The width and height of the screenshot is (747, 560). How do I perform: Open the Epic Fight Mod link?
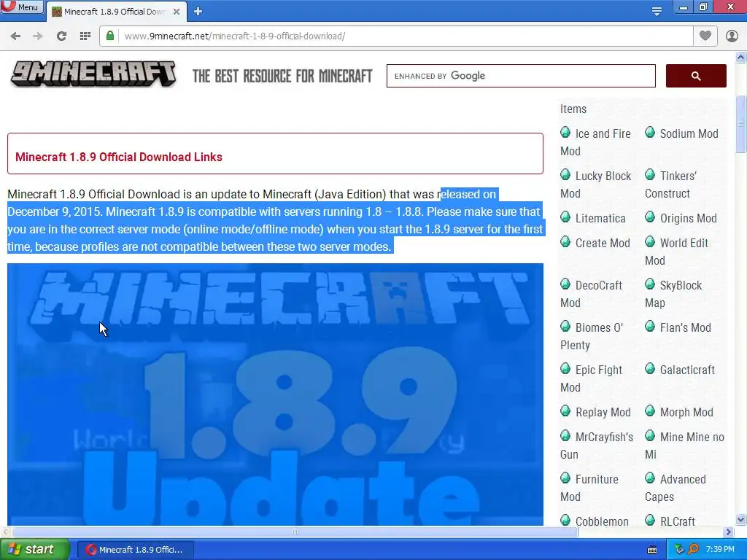point(591,379)
